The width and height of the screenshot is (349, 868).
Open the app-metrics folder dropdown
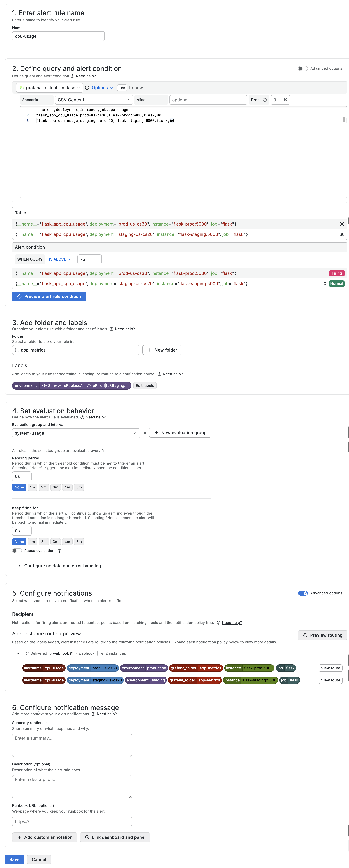(x=76, y=350)
